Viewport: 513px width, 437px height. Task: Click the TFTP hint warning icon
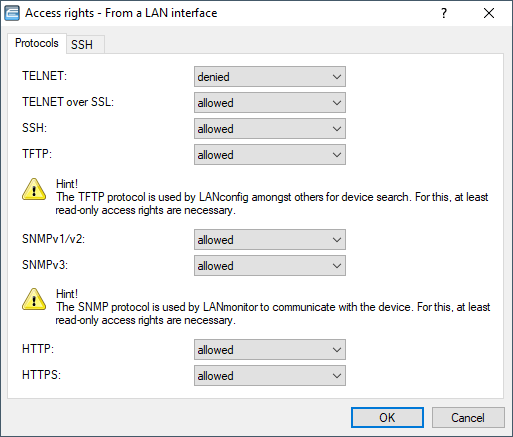coord(34,189)
